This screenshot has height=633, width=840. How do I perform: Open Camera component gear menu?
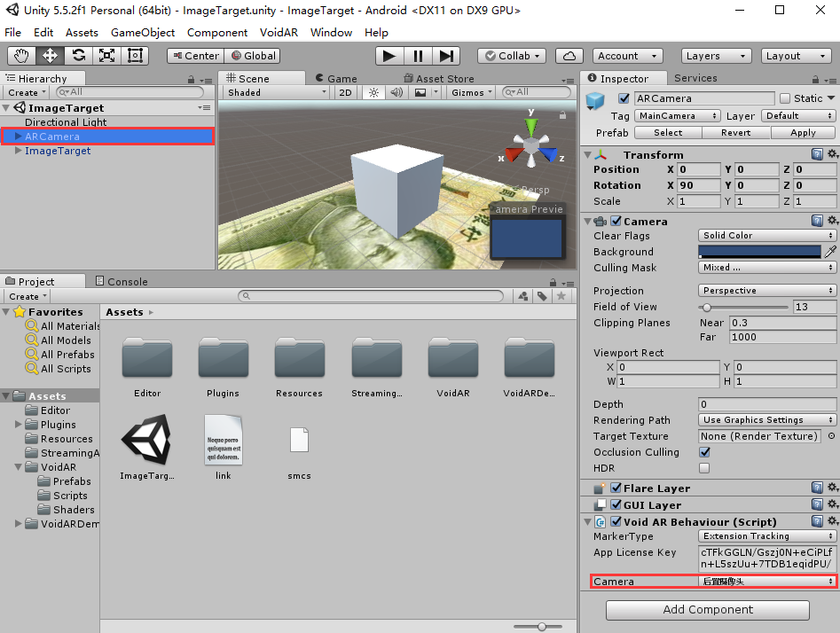(832, 221)
